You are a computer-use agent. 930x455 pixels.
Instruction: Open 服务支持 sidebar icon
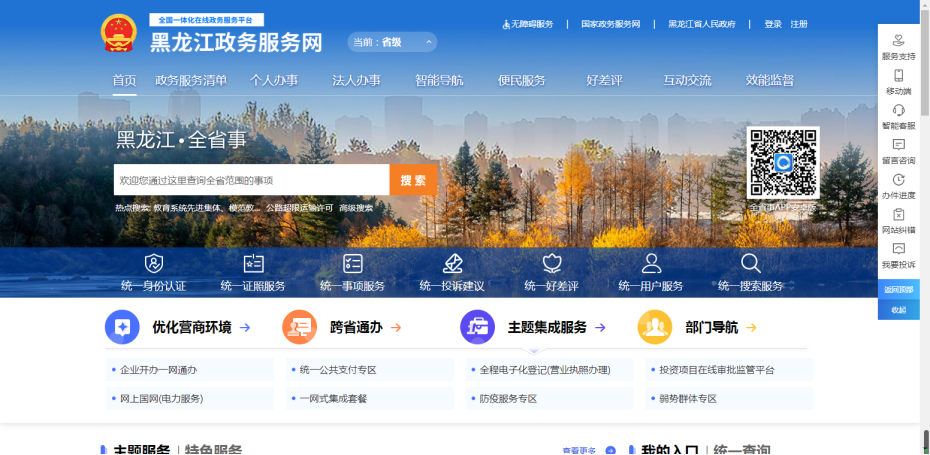coord(899,41)
